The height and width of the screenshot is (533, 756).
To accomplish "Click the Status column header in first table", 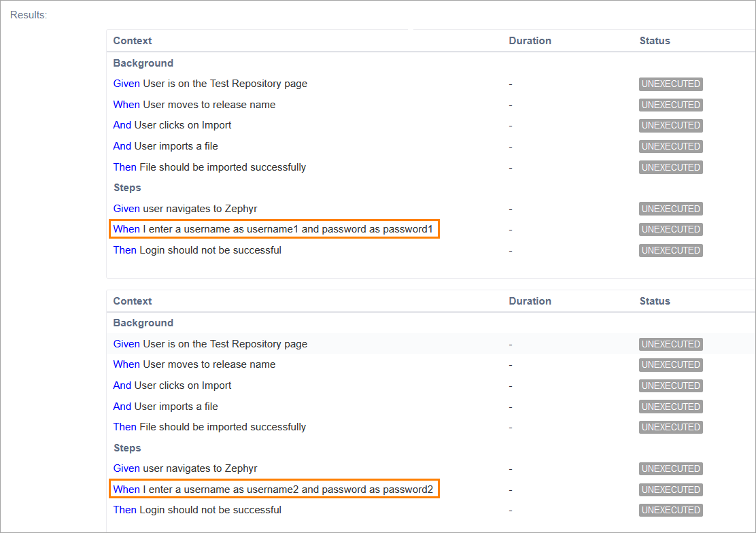I will [655, 41].
